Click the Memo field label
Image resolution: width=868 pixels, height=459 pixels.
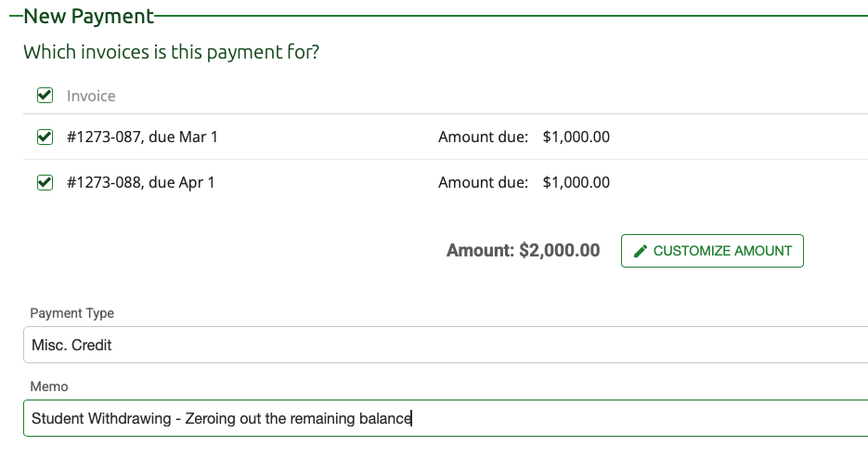(49, 387)
